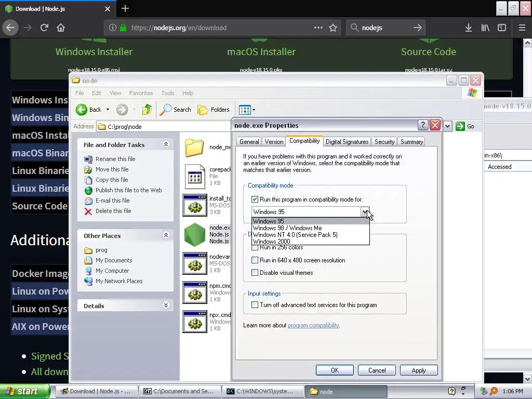Switch to the Digital Signatures tab
Image resolution: width=532 pixels, height=399 pixels.
tap(347, 142)
